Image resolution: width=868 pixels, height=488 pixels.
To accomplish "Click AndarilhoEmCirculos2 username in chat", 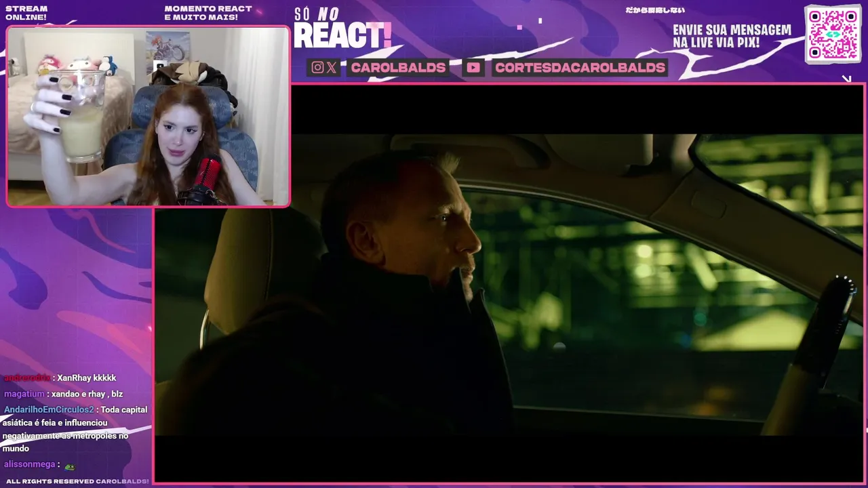I will click(x=49, y=409).
